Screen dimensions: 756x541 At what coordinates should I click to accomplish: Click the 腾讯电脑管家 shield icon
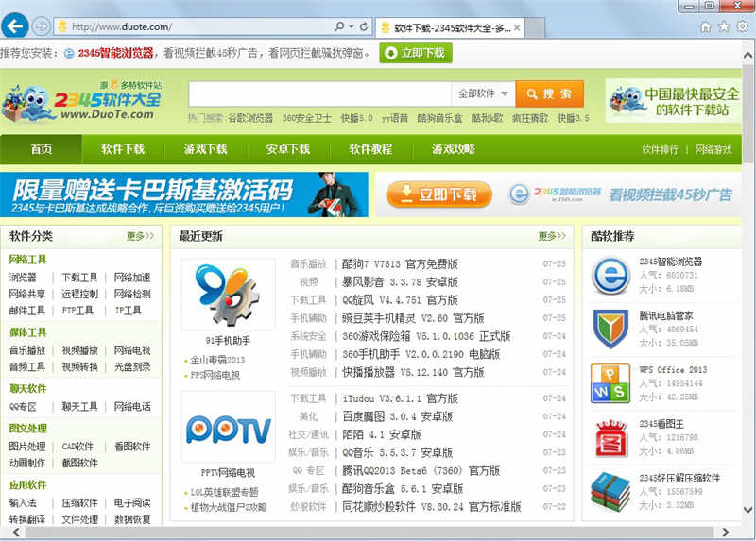610,329
